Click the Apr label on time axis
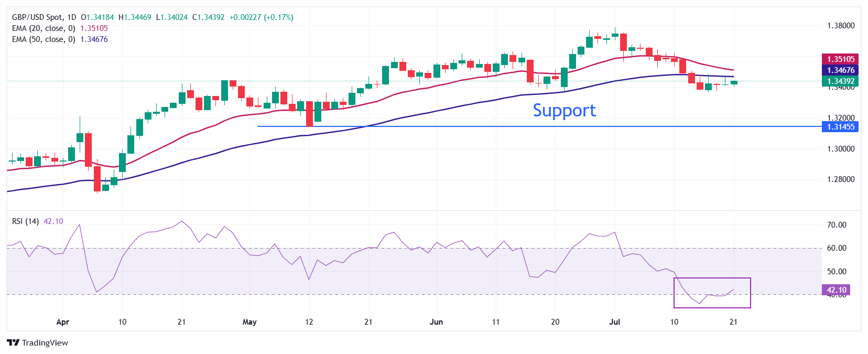868x354 pixels. tap(62, 322)
